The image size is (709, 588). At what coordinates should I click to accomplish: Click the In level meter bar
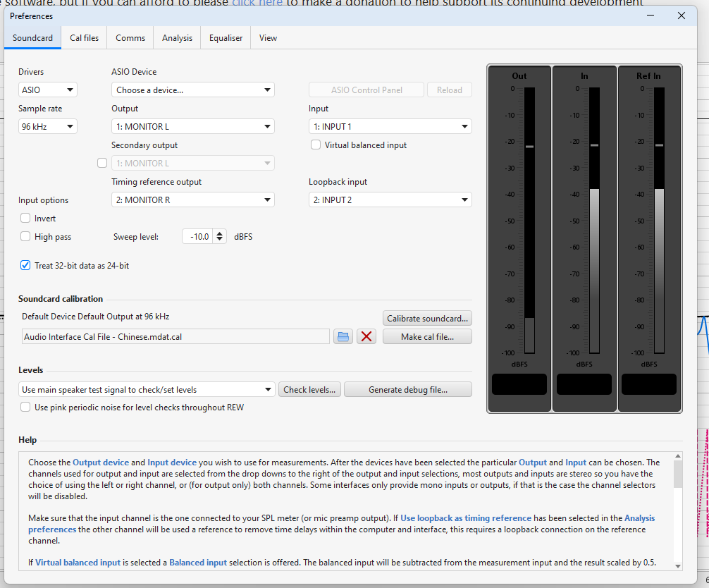pyautogui.click(x=595, y=220)
